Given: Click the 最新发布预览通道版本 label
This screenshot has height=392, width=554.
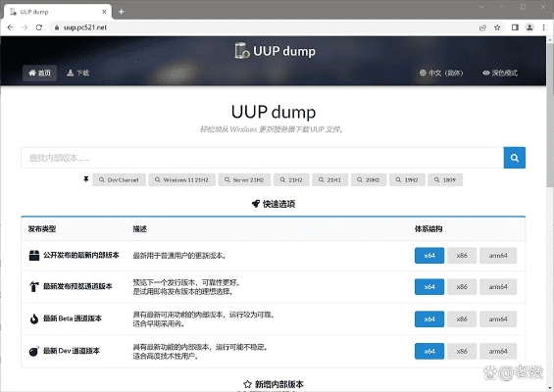Looking at the screenshot, I should click(x=77, y=286).
